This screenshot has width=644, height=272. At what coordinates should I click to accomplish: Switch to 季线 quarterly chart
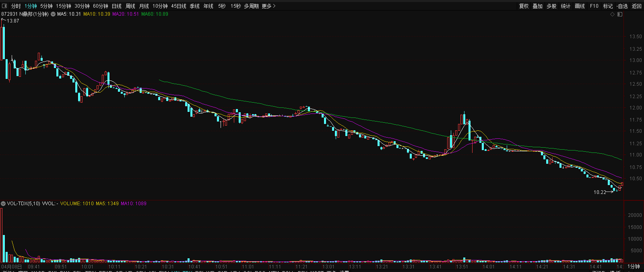195,6
